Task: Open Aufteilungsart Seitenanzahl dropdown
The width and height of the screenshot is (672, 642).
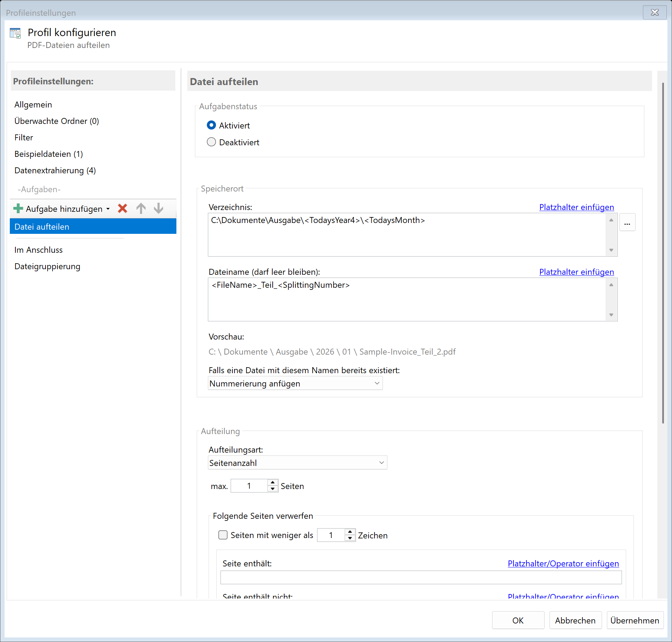Action: (x=297, y=463)
